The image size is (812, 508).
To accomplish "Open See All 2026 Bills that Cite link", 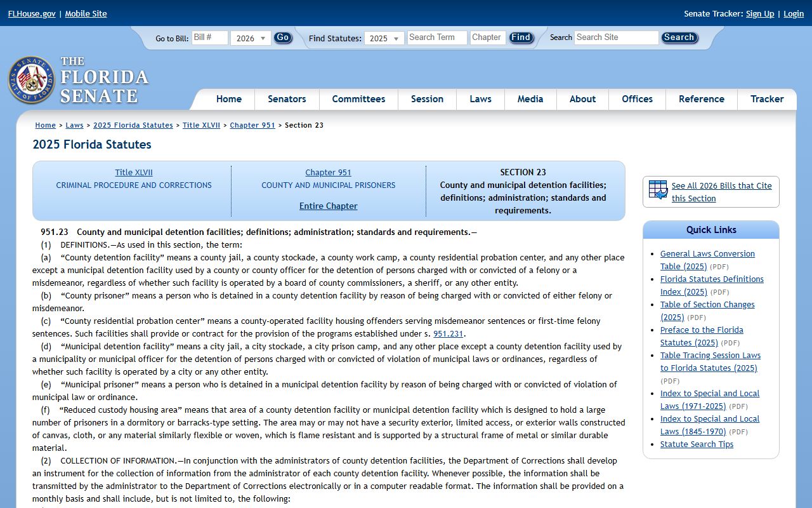I will 722,192.
